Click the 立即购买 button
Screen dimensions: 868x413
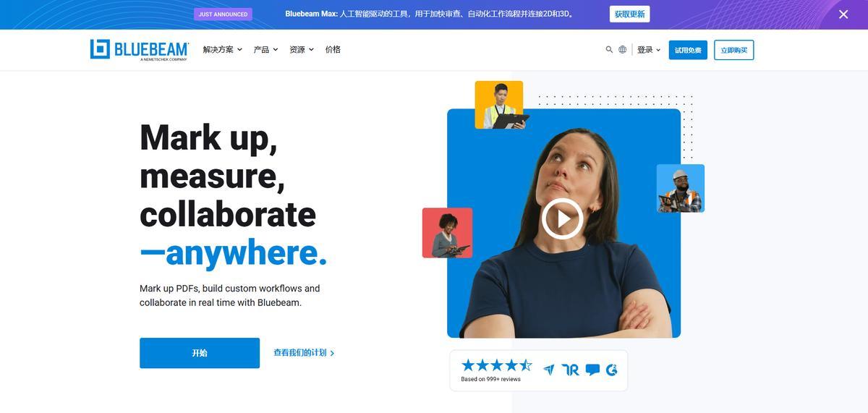click(734, 50)
